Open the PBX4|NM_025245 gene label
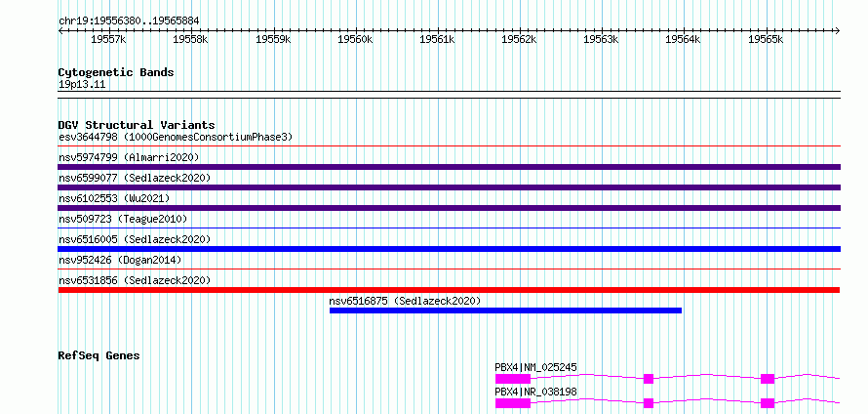This screenshot has height=414, width=868. [x=535, y=367]
